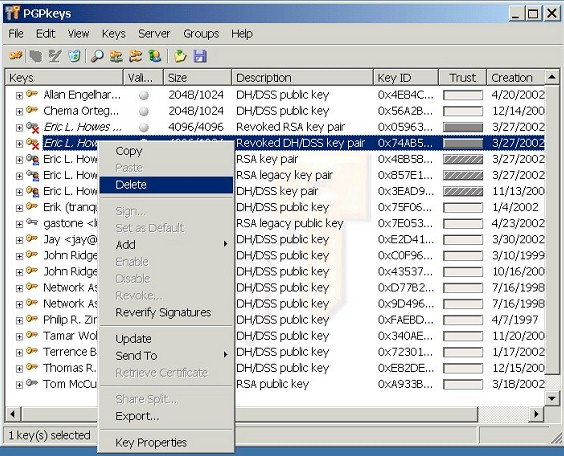564x456 pixels.
Task: Open the Send To submenu
Action: (166, 356)
